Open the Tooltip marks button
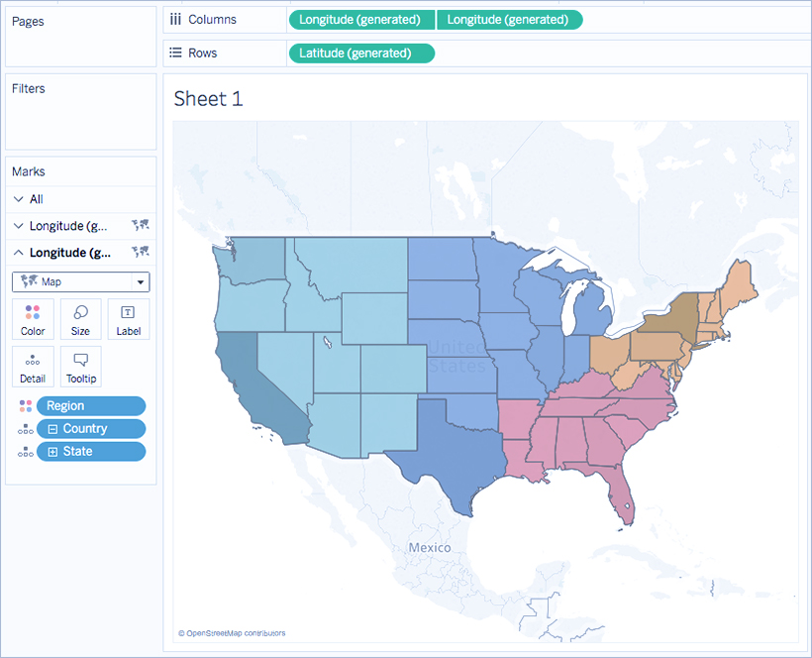The height and width of the screenshot is (658, 812). point(80,367)
